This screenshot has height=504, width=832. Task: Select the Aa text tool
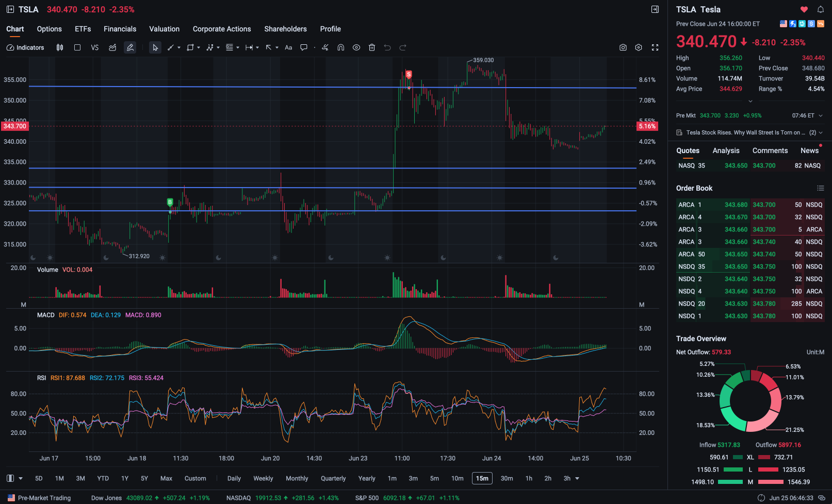[x=288, y=47]
